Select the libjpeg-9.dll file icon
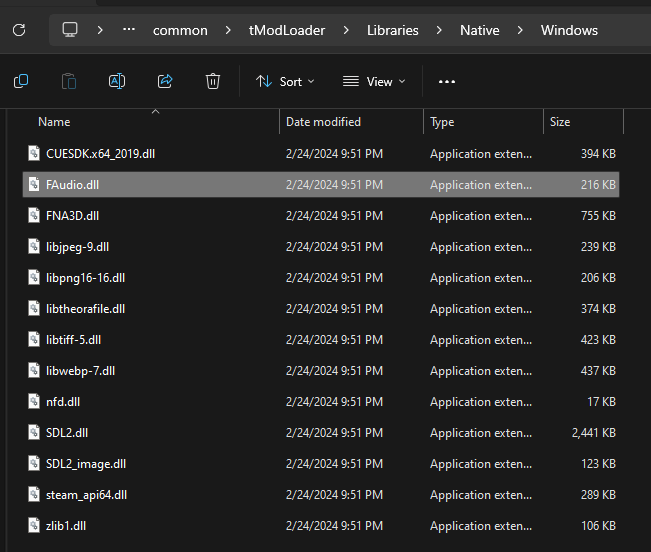651x552 pixels. pyautogui.click(x=34, y=246)
